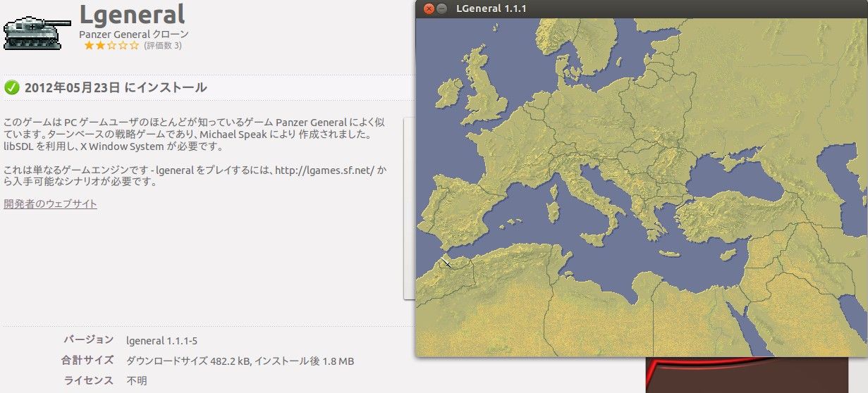Click the black X cursor marker on map
This screenshot has height=393, width=868.
tap(446, 263)
